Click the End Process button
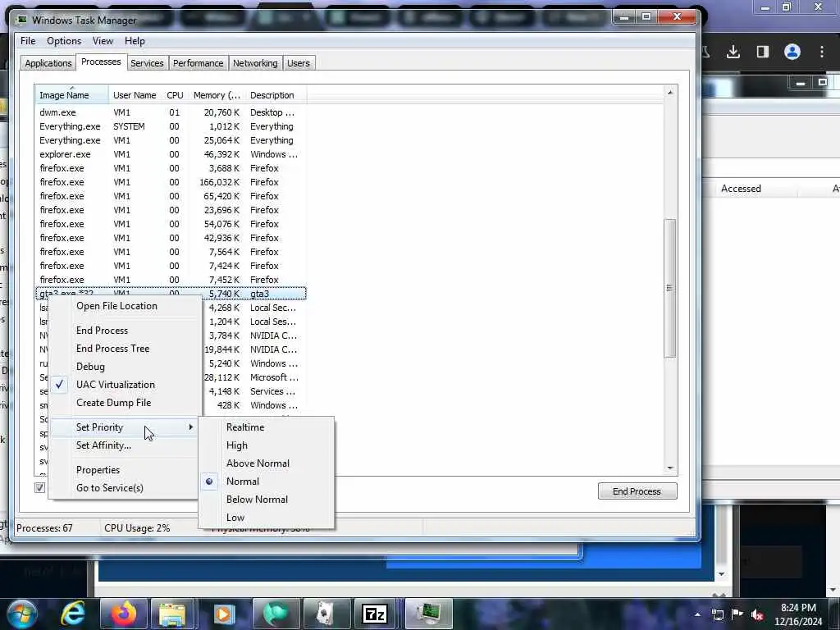The image size is (840, 630). [x=637, y=491]
